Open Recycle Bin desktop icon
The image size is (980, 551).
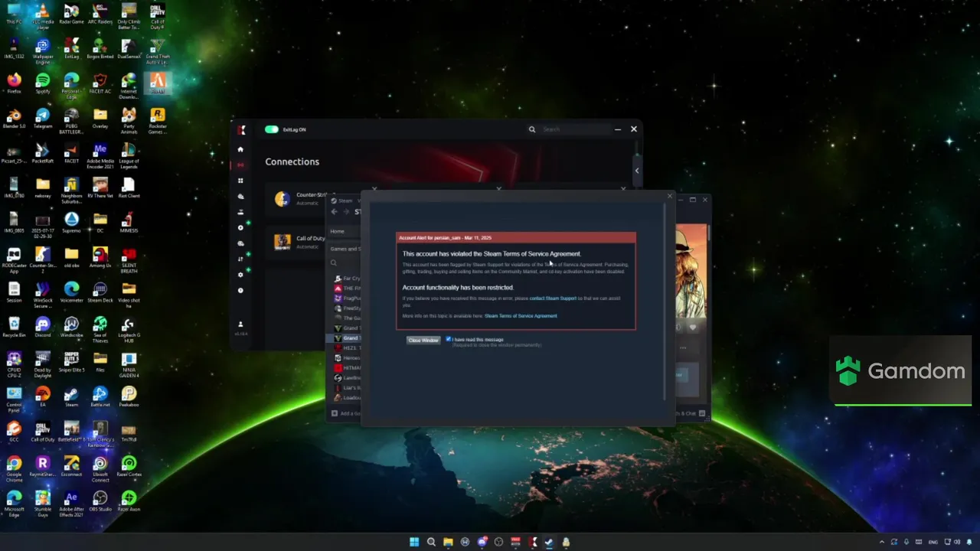point(14,327)
